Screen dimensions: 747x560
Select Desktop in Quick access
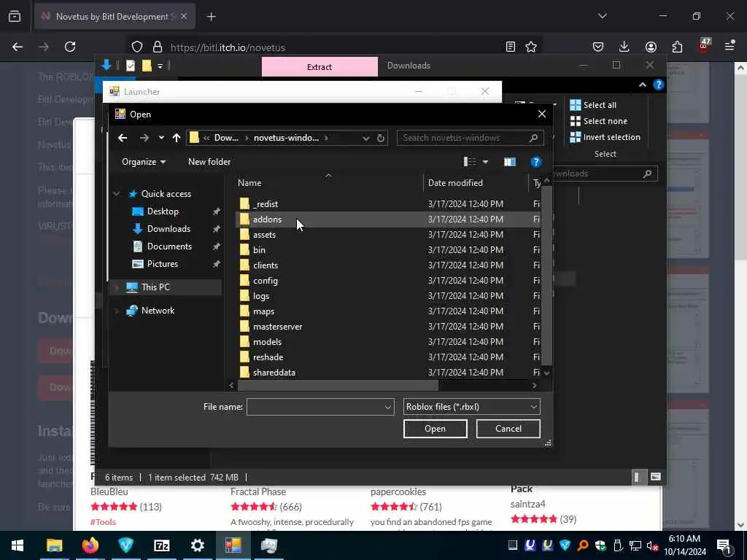coord(163,211)
